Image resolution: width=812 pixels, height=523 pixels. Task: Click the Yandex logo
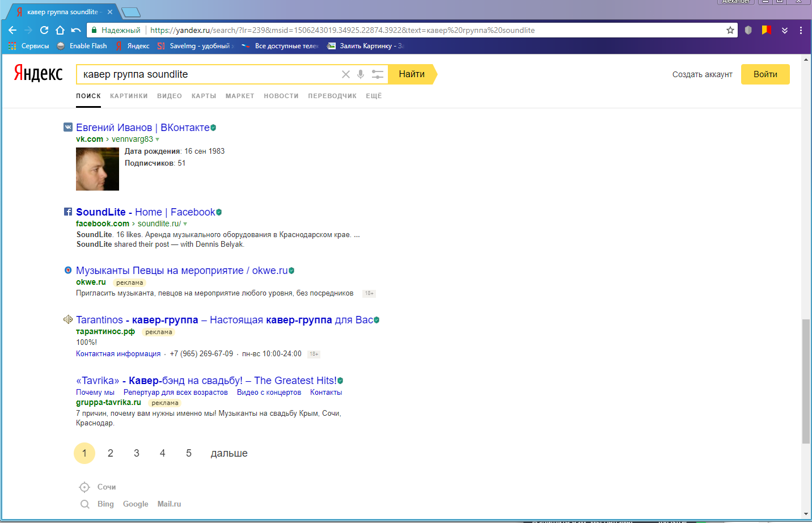pyautogui.click(x=38, y=74)
